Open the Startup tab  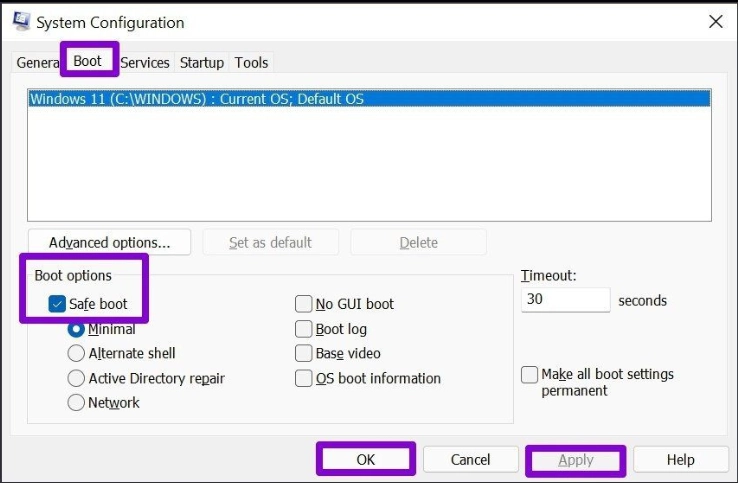click(201, 63)
